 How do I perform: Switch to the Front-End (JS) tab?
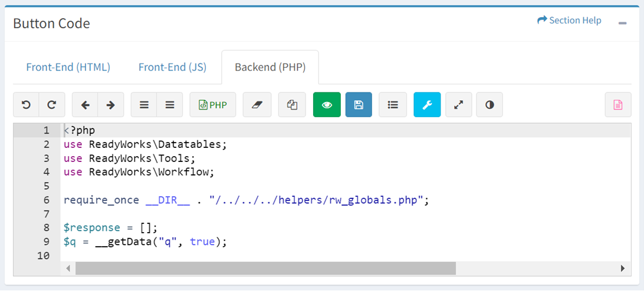172,67
